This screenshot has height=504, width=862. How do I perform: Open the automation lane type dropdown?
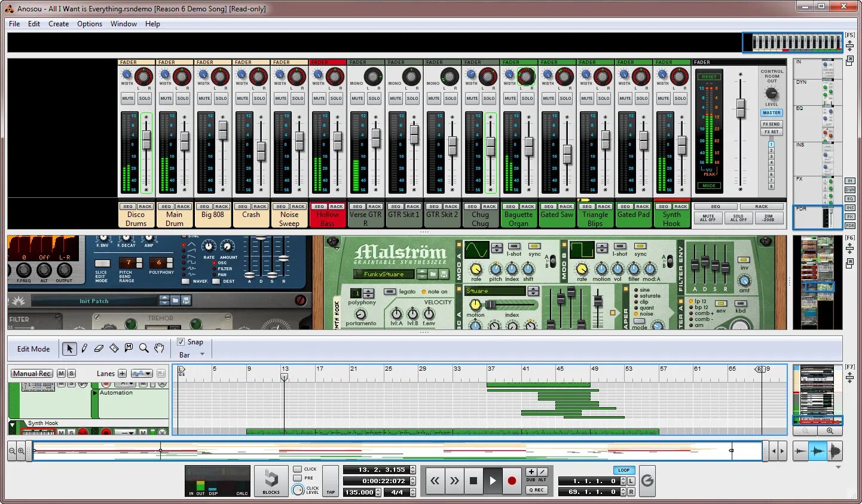point(142,374)
